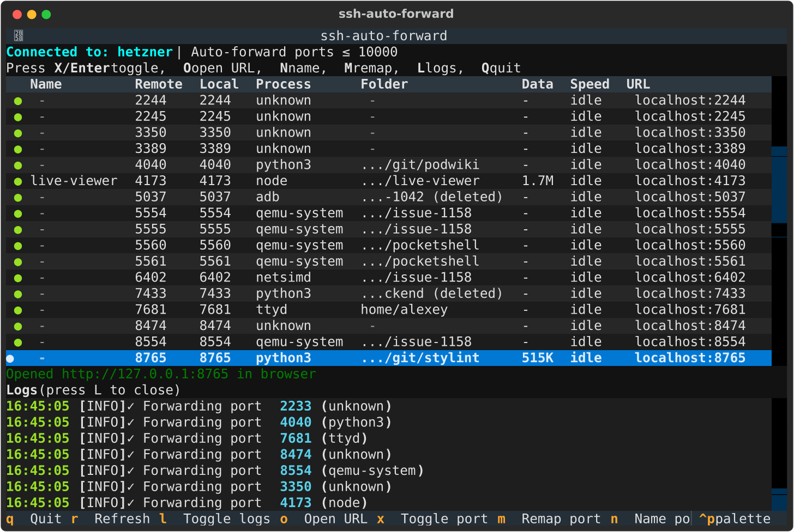The image size is (794, 532).
Task: Open the localhost:7681 URL
Action: click(690, 310)
